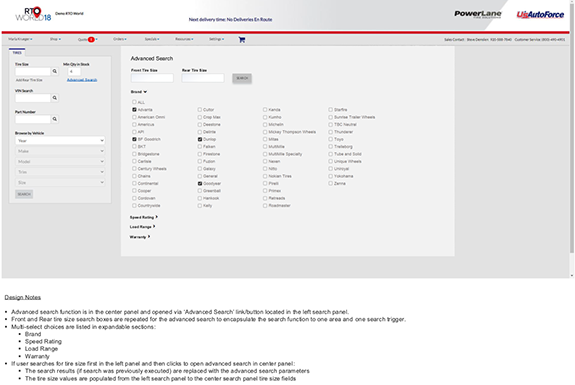Image resolution: width=575 pixels, height=385 pixels.
Task: Click the PowerLane logo
Action: (477, 14)
